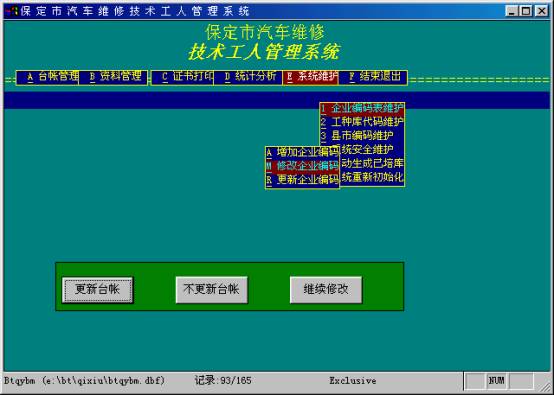Open the D 统计分析 menu
This screenshot has height=395, width=554.
(x=248, y=77)
